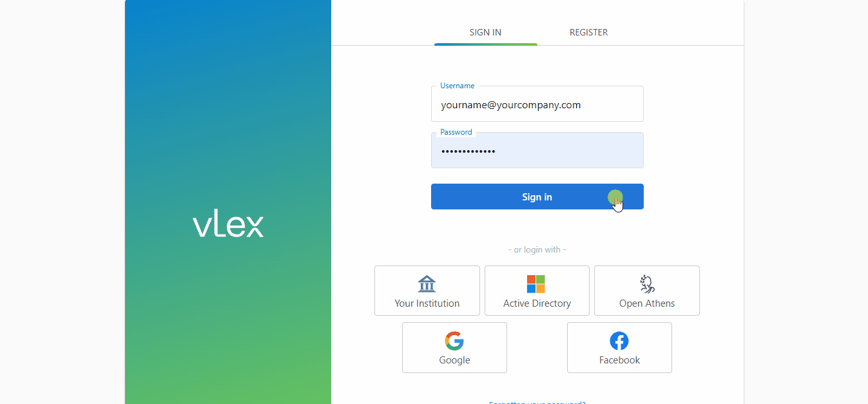Log in via the 'Facebook' text label
868x404 pixels.
[x=619, y=360]
